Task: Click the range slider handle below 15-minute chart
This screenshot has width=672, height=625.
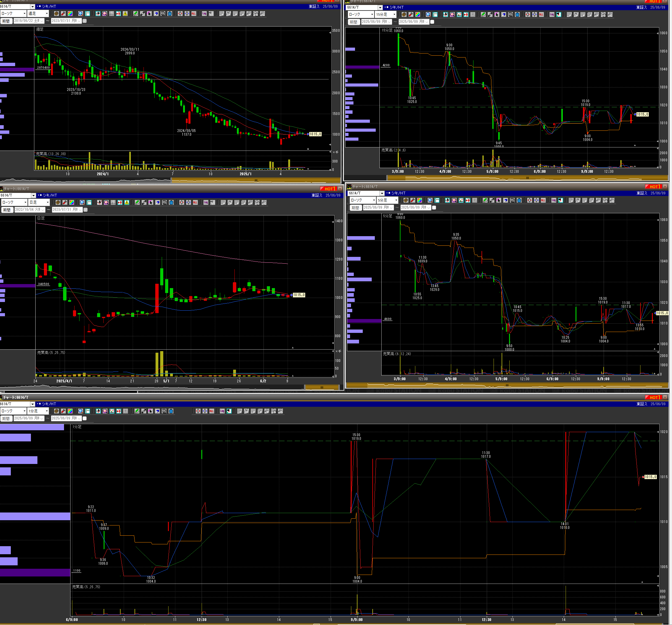Action: pyautogui.click(x=527, y=178)
